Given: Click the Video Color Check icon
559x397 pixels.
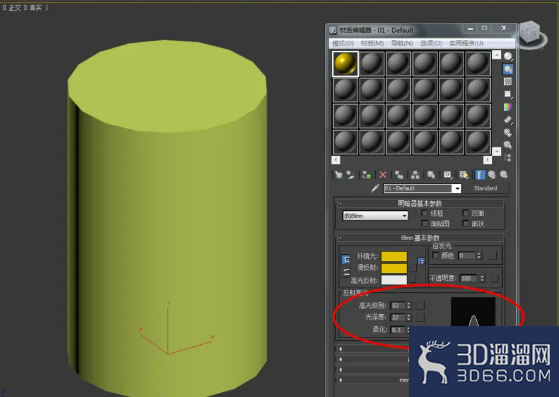Looking at the screenshot, I should 508,107.
